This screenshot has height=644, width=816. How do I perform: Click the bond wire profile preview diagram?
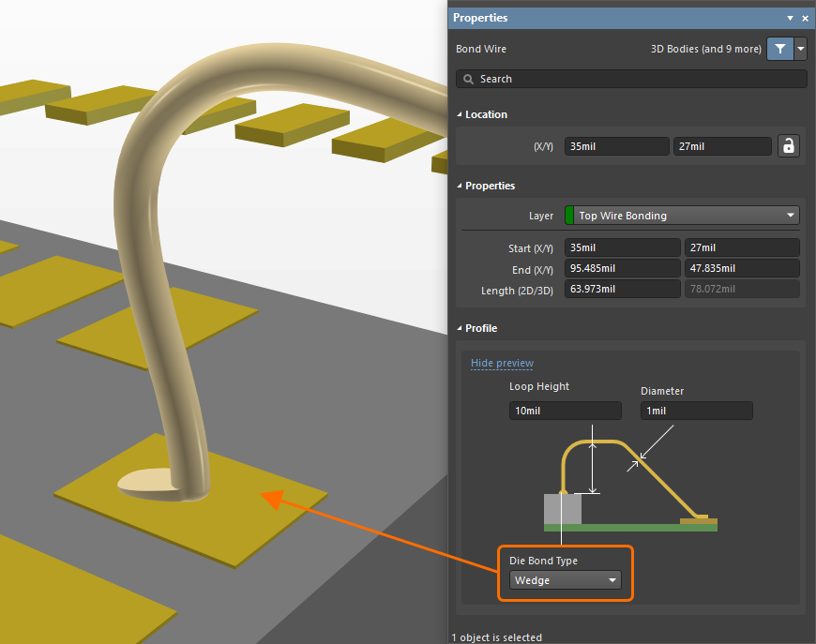point(630,483)
